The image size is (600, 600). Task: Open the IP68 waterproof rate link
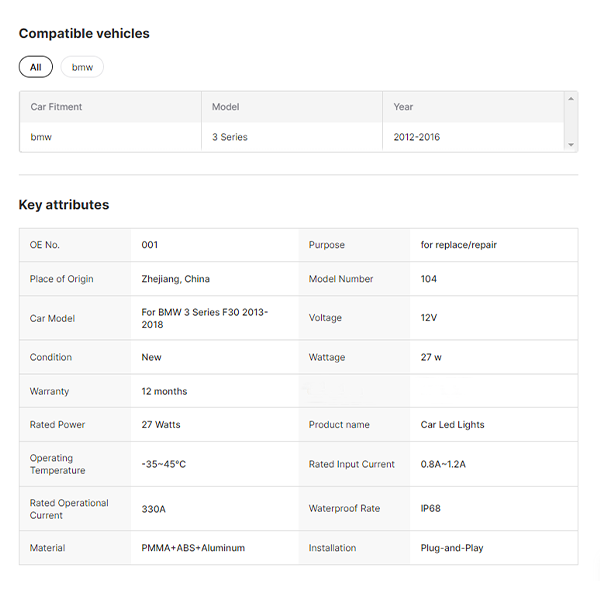point(430,509)
